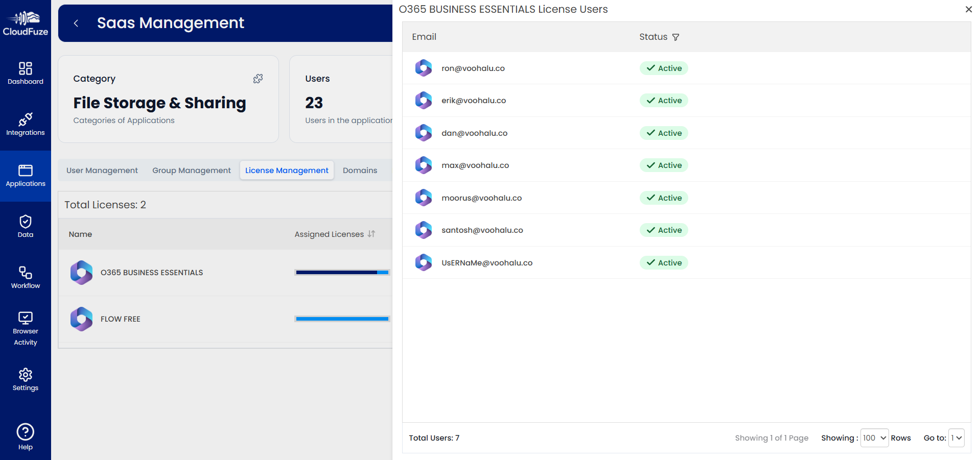Select the Browser Activity icon
The width and height of the screenshot is (980, 460).
coord(25,318)
